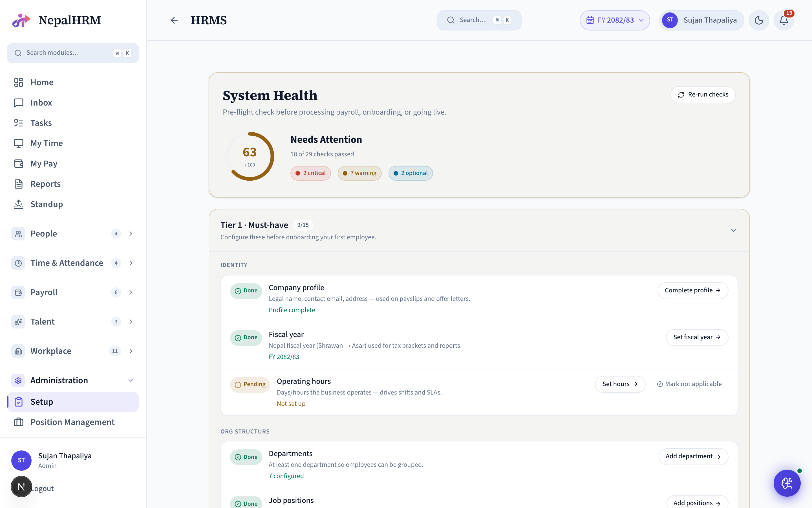Click the Done badge for Company profile
This screenshot has width=812, height=508.
pyautogui.click(x=246, y=291)
